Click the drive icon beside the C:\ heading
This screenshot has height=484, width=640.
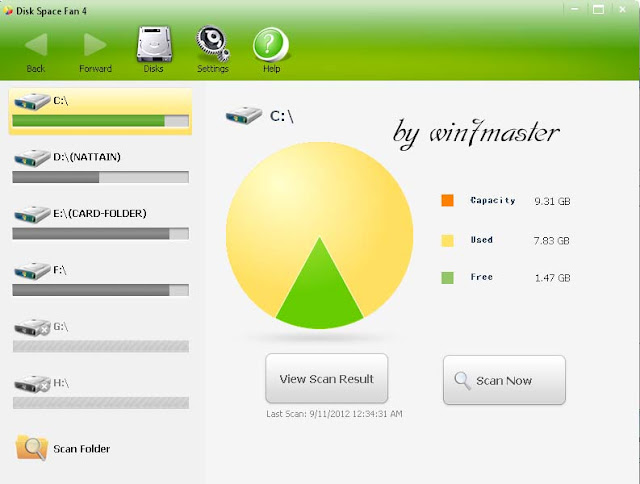(x=244, y=115)
